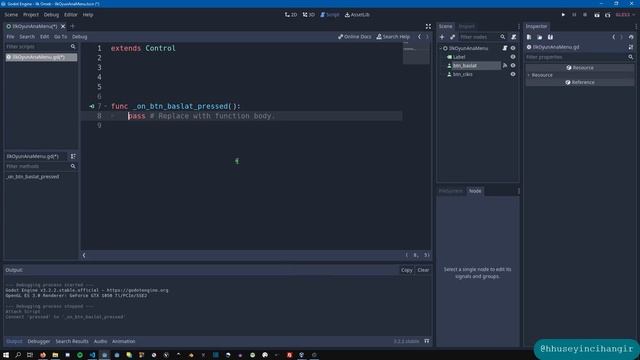The width and height of the screenshot is (640, 360).
Task: Play the project with the play icon
Action: pyautogui.click(x=563, y=15)
